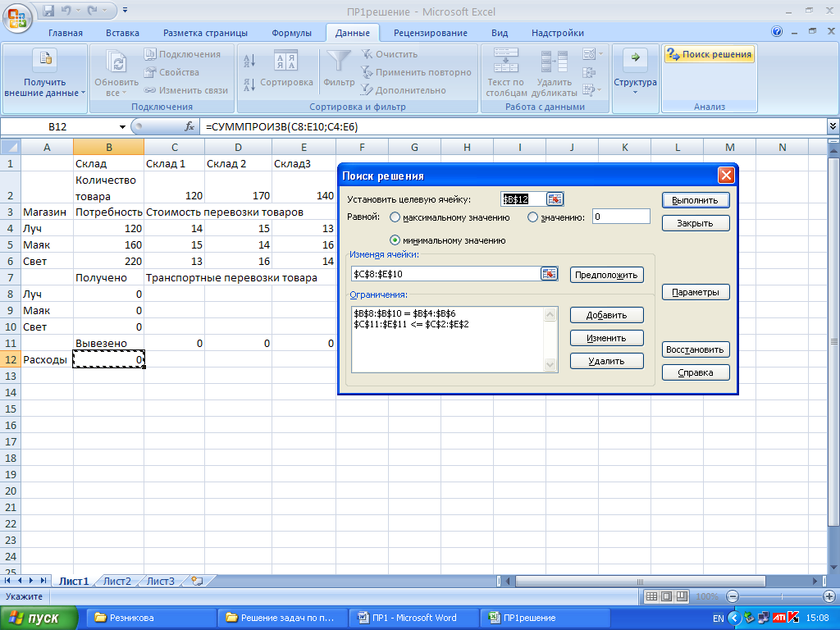Open Справка in Solver dialog

[x=696, y=373]
